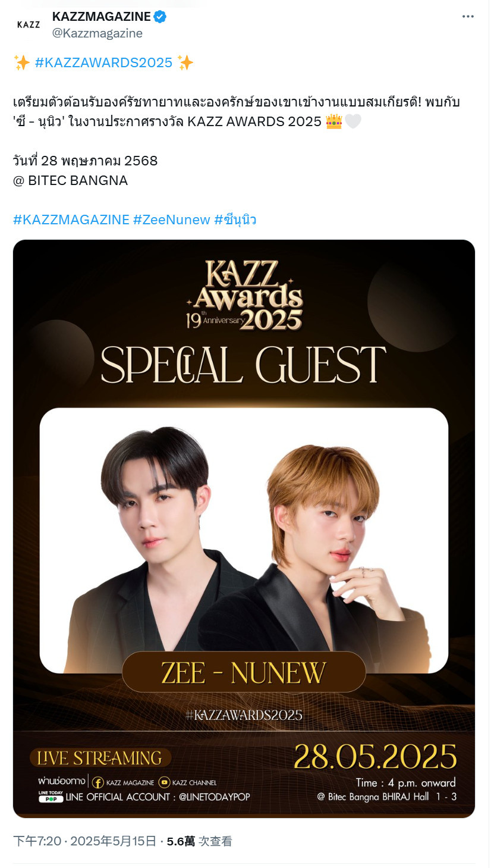Click the sparkle emoji before the hashtag
491x868 pixels.
click(22, 62)
